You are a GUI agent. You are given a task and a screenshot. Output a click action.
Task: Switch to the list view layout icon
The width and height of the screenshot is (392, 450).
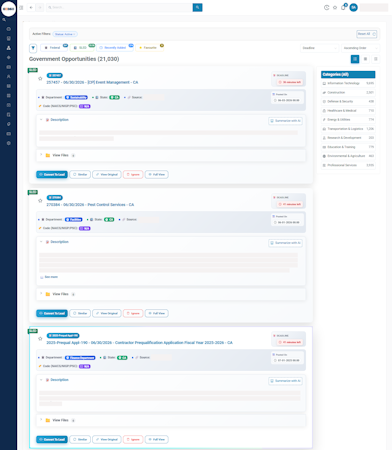(355, 59)
